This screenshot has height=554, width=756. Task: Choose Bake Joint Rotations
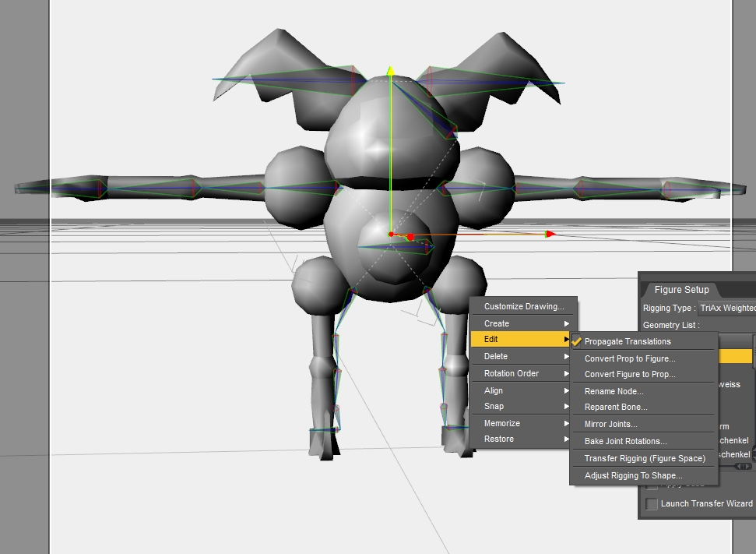644,441
